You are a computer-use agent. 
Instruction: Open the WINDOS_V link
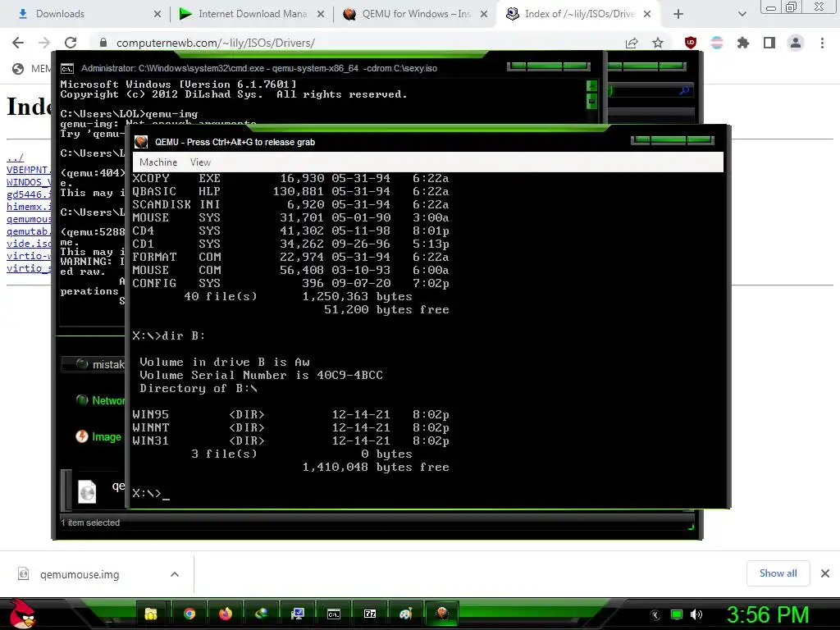click(29, 182)
